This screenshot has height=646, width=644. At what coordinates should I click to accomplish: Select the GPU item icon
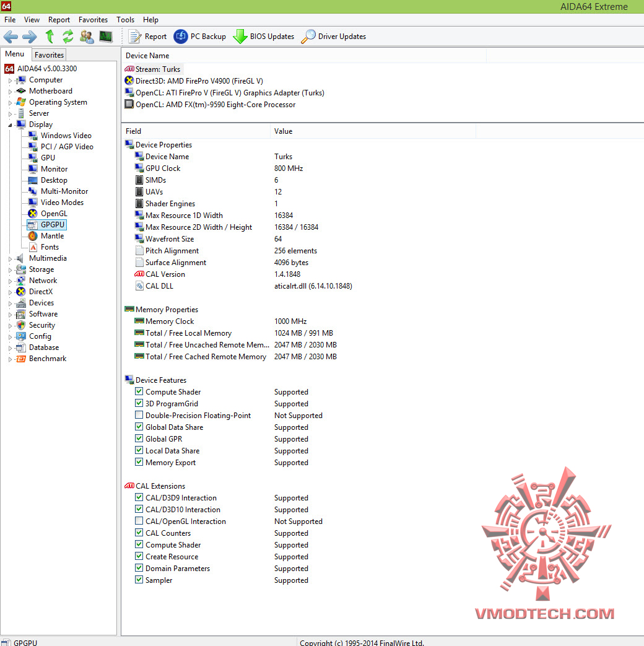33,157
